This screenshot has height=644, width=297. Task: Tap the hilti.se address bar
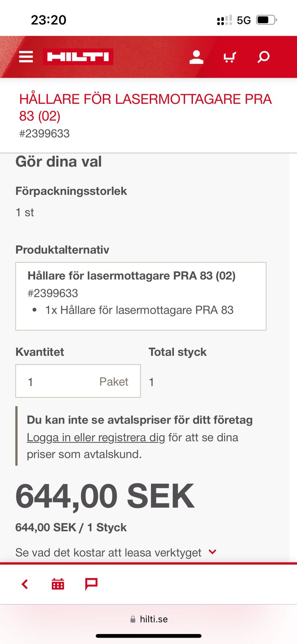(x=149, y=619)
